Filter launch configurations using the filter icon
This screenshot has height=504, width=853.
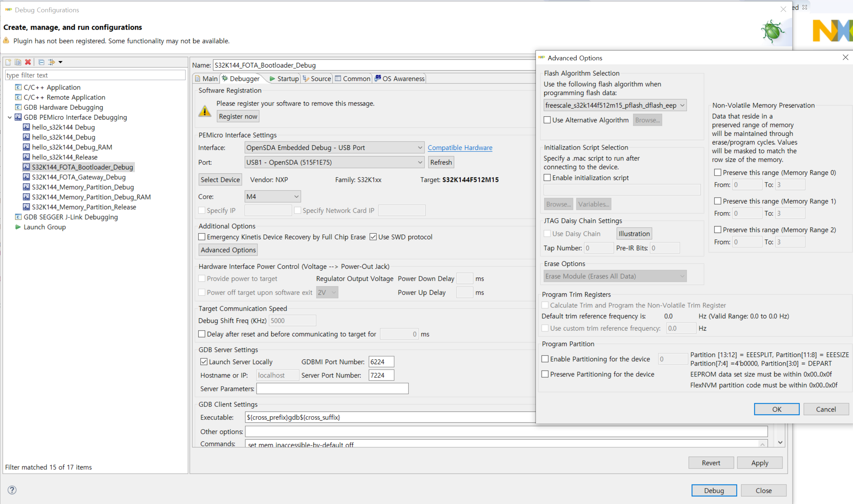point(51,62)
